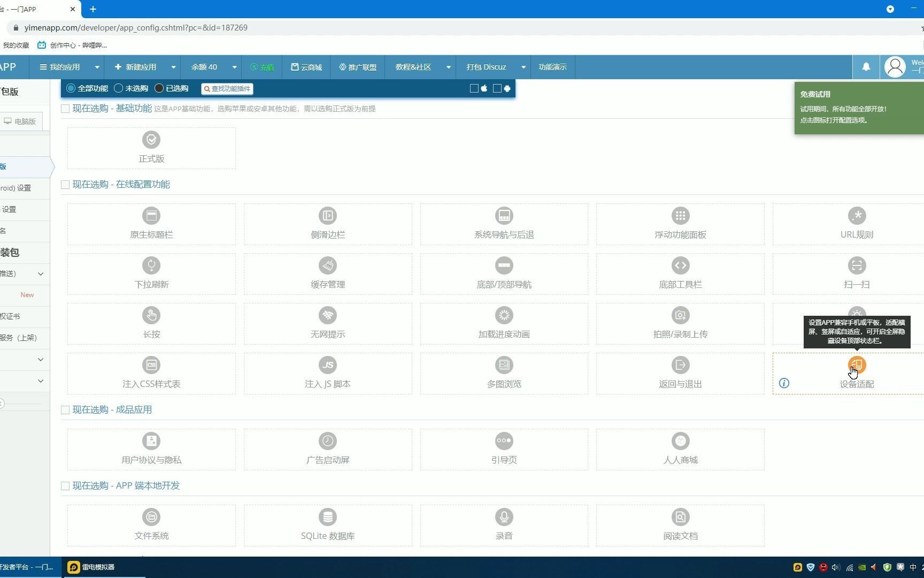Open the 浮动功能面板 icon
The height and width of the screenshot is (578, 924).
coord(680,216)
